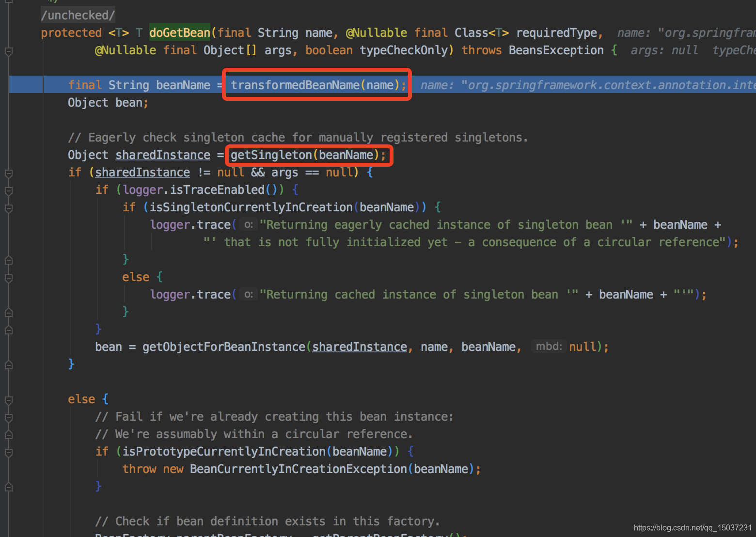
Task: Click the underlined sharedInstance variable declaration
Action: point(163,155)
